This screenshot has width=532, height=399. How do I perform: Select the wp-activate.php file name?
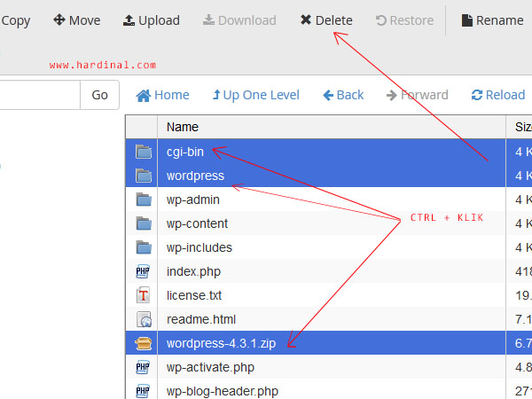pos(210,367)
